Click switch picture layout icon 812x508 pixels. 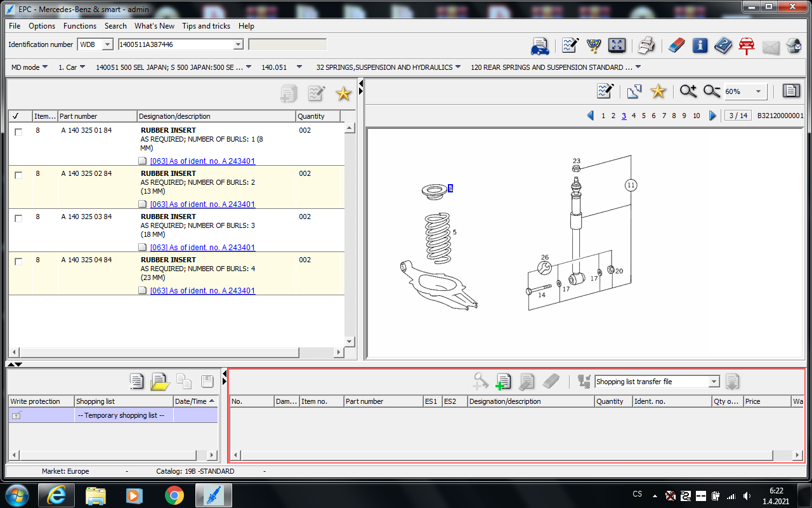[634, 91]
